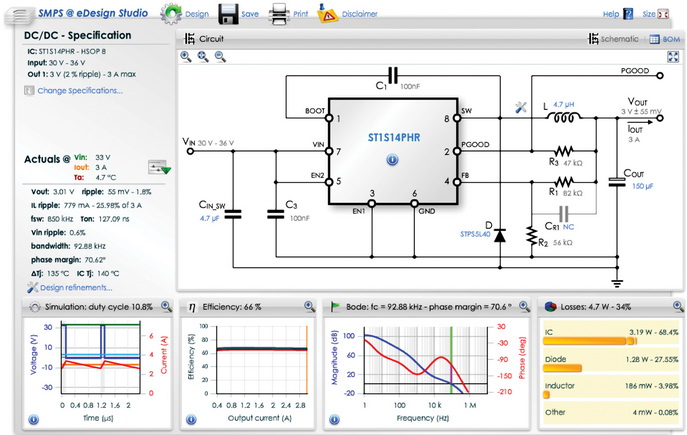Click the R2 56 kΩ resistor label
The image size is (687, 435).
[x=555, y=243]
